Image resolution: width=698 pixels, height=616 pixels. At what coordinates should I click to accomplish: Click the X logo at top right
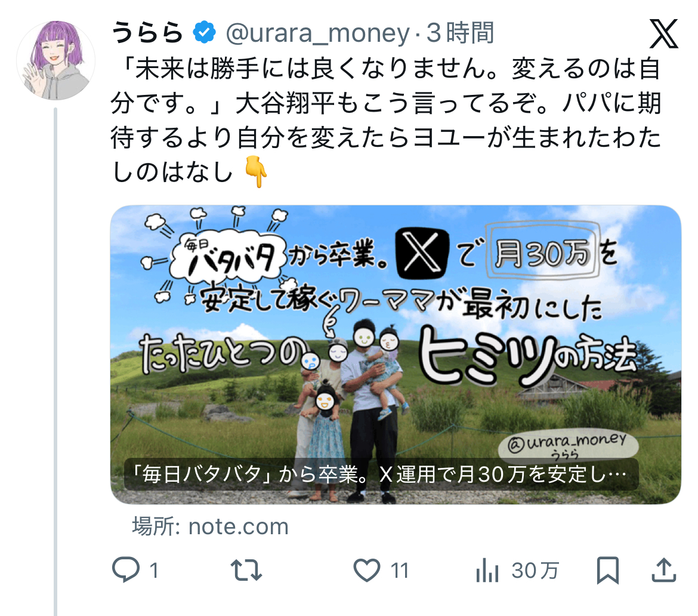(x=664, y=34)
